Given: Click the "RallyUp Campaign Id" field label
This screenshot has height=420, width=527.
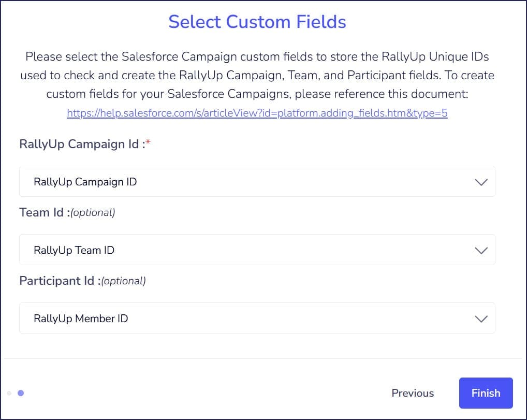Looking at the screenshot, I should pyautogui.click(x=80, y=144).
